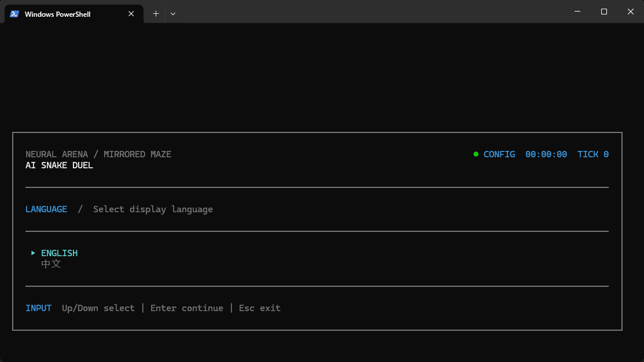Click the 'Enter continue' hint text
Screen dimensions: 644x362
pos(187,308)
